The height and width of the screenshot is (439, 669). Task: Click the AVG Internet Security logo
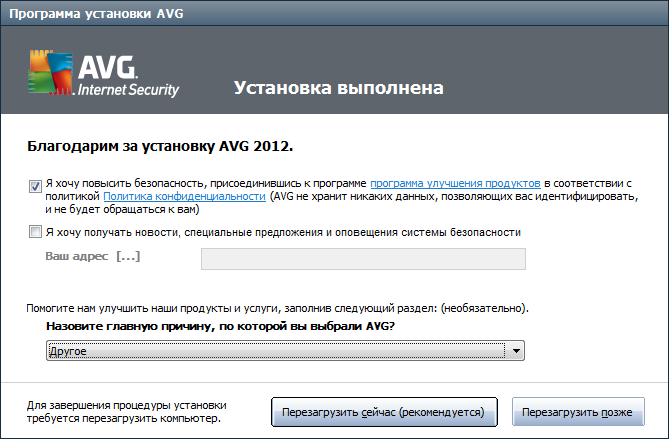(103, 73)
